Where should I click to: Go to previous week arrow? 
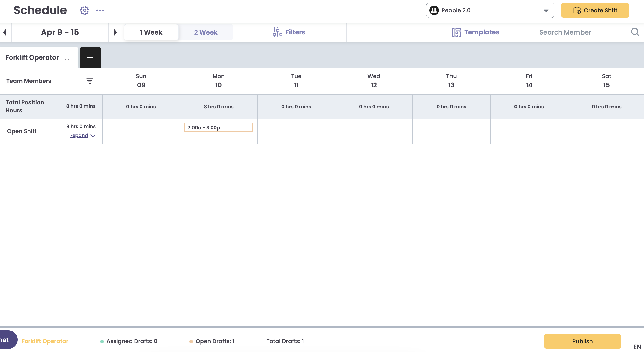click(5, 32)
